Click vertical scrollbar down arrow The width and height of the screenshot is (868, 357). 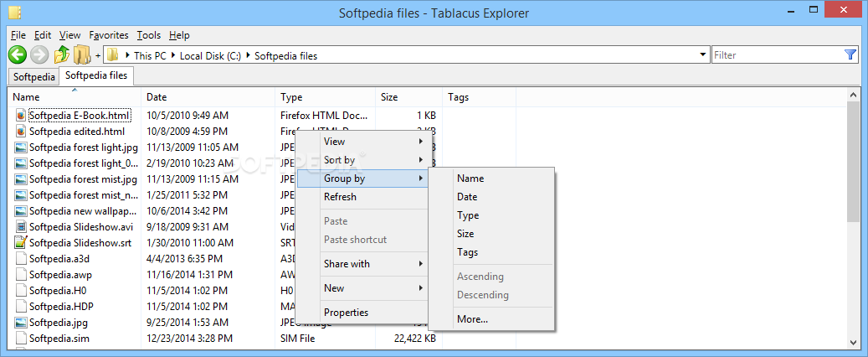[853, 342]
